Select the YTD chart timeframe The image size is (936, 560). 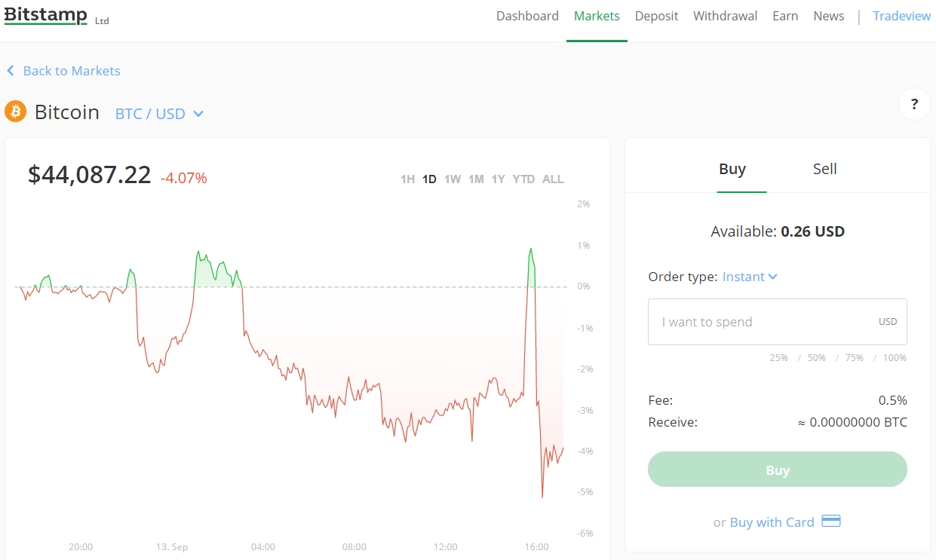tap(523, 179)
